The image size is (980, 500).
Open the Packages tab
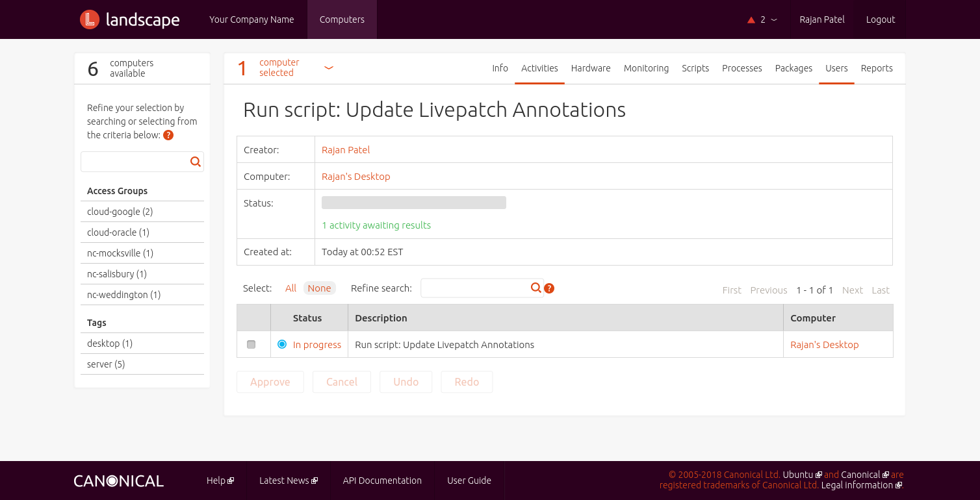click(x=793, y=68)
